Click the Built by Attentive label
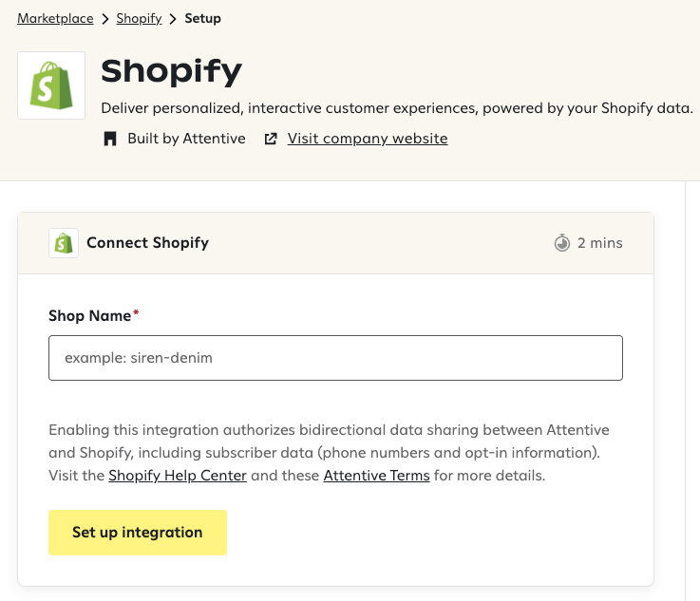Image resolution: width=700 pixels, height=601 pixels. click(x=186, y=139)
